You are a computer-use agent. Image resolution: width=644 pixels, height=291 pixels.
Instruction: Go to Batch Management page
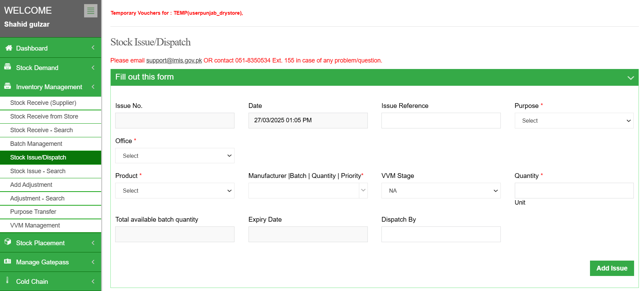coord(36,144)
